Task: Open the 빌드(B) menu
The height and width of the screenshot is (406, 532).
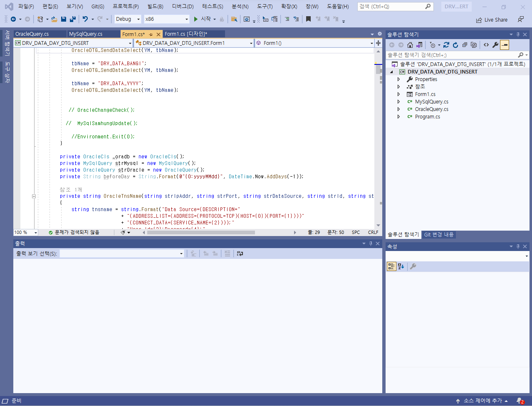Action: pos(155,6)
